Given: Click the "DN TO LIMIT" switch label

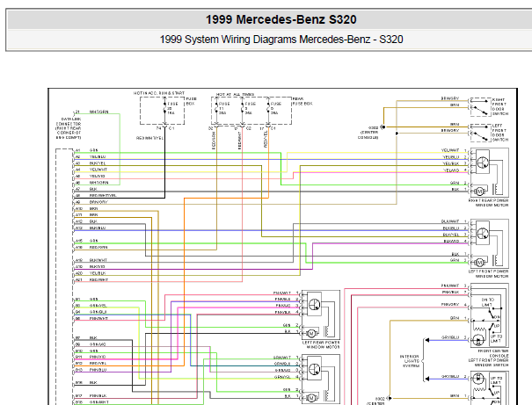Looking at the screenshot, I should pyautogui.click(x=488, y=302).
